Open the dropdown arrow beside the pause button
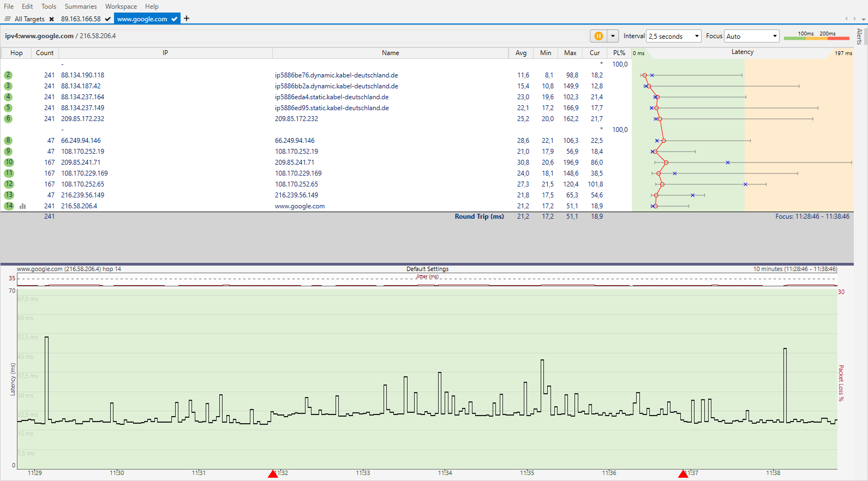 point(613,36)
